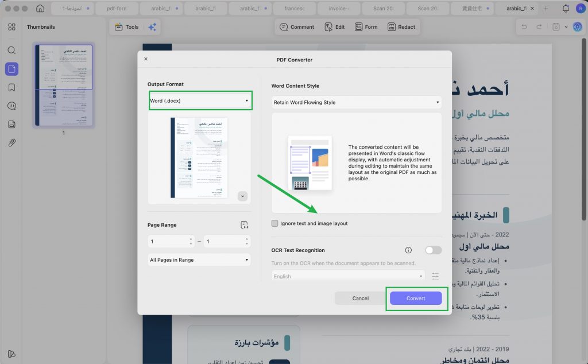588x364 pixels.
Task: Toggle OCR Text Recognition switch
Action: (x=433, y=250)
